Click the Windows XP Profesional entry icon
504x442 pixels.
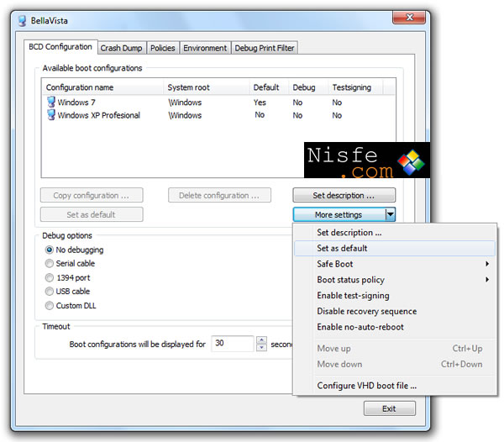pos(50,115)
